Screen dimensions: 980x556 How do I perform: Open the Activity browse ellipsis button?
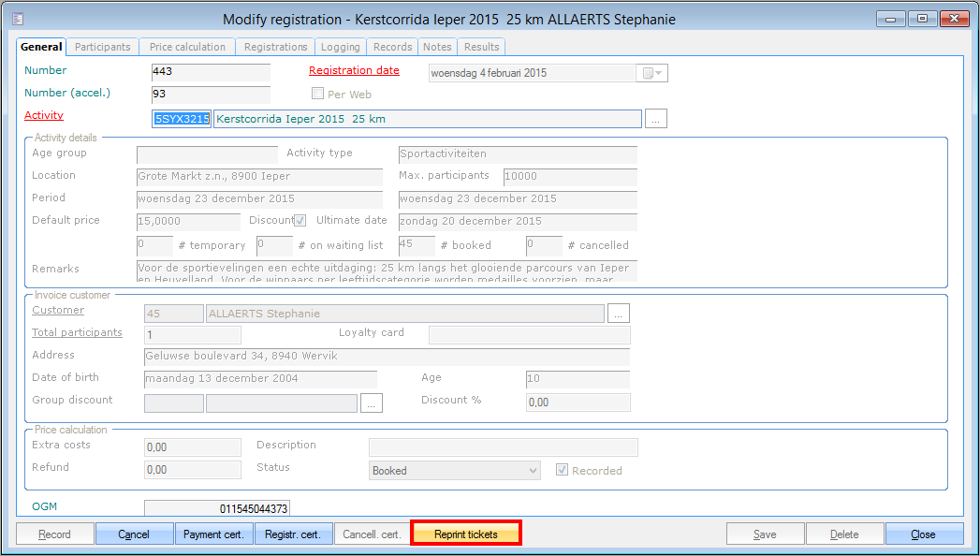[x=656, y=119]
